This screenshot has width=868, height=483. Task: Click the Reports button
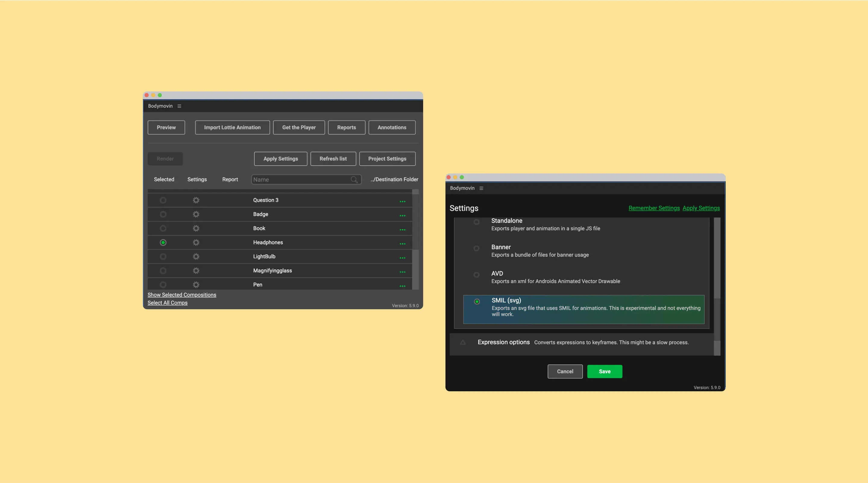click(x=346, y=128)
